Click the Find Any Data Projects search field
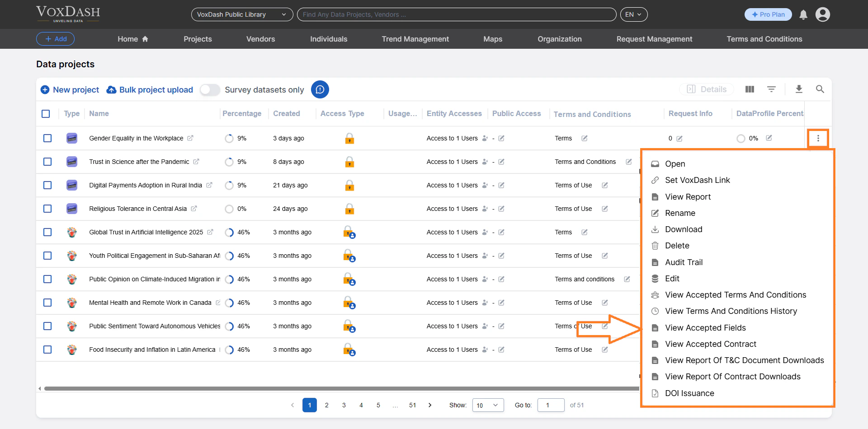This screenshot has width=868, height=429. pos(457,14)
